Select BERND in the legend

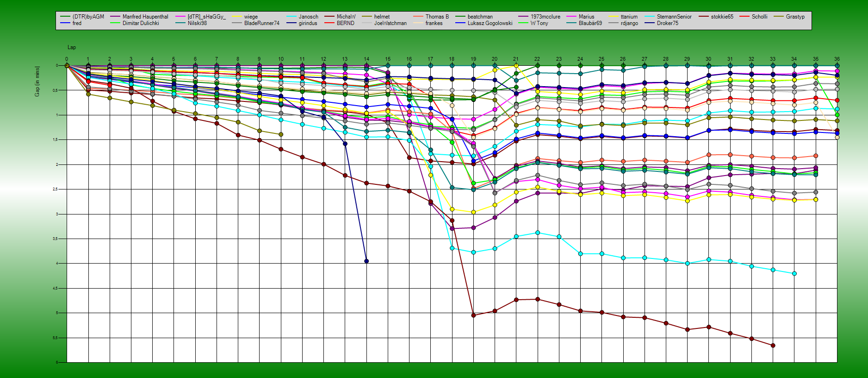point(346,23)
